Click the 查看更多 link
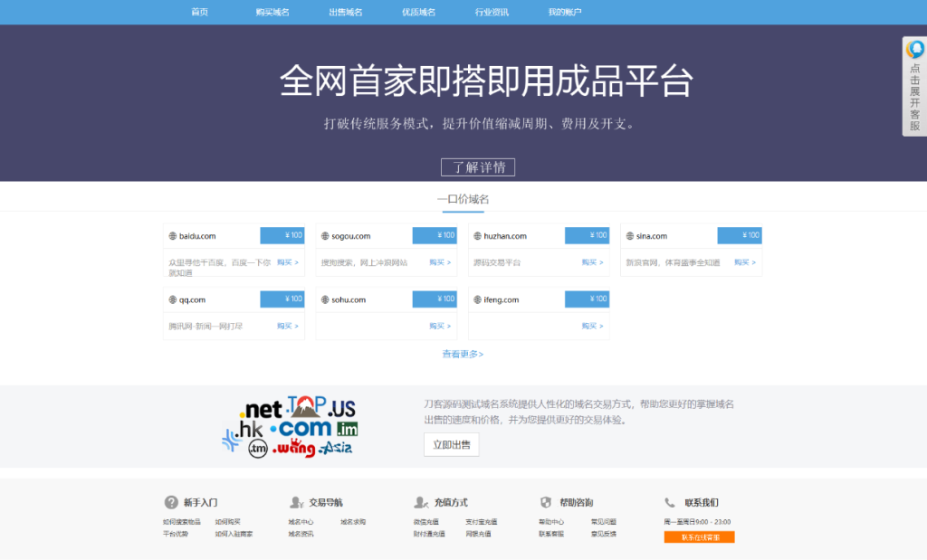The image size is (927, 560). pyautogui.click(x=463, y=354)
